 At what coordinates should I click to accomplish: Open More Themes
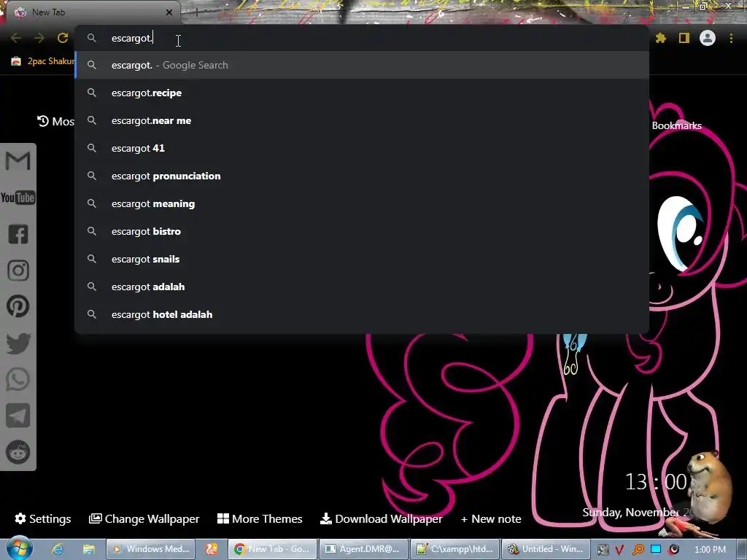pos(260,518)
